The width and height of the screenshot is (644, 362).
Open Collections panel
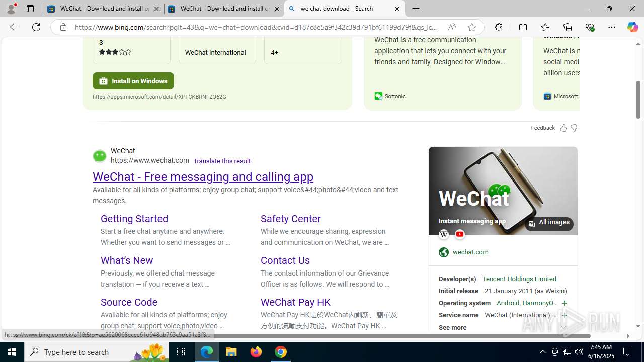[568, 27]
